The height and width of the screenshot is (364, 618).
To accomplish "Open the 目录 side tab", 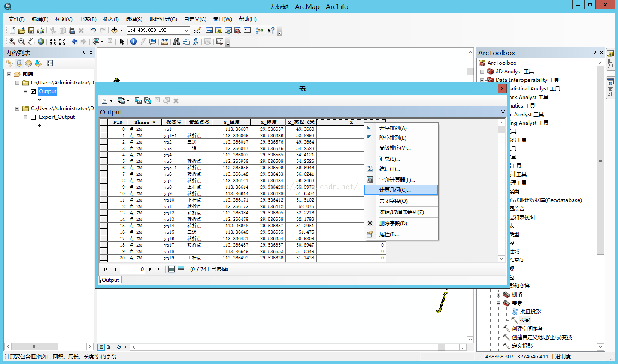I will point(610,60).
